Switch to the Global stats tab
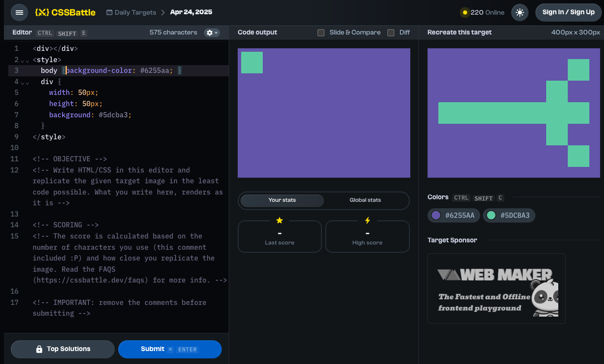The image size is (604, 364). [365, 200]
